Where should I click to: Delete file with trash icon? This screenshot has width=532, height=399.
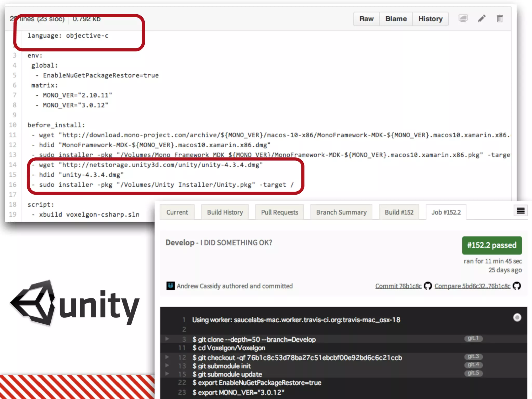pyautogui.click(x=500, y=19)
